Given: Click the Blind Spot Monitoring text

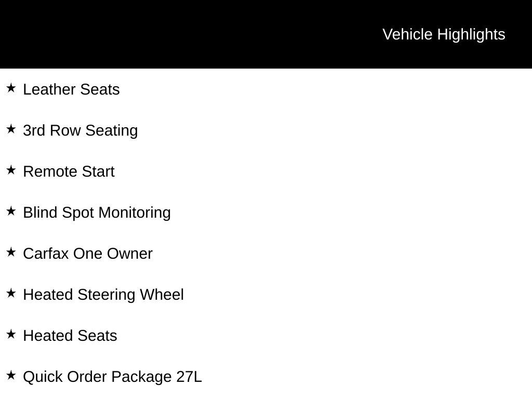Looking at the screenshot, I should coord(97,212).
